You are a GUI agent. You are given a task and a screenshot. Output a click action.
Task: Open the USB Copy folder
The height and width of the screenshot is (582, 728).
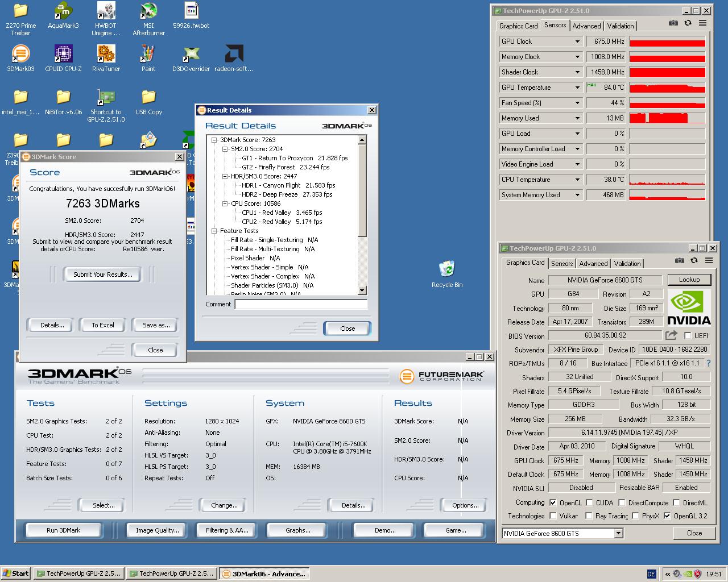(148, 102)
